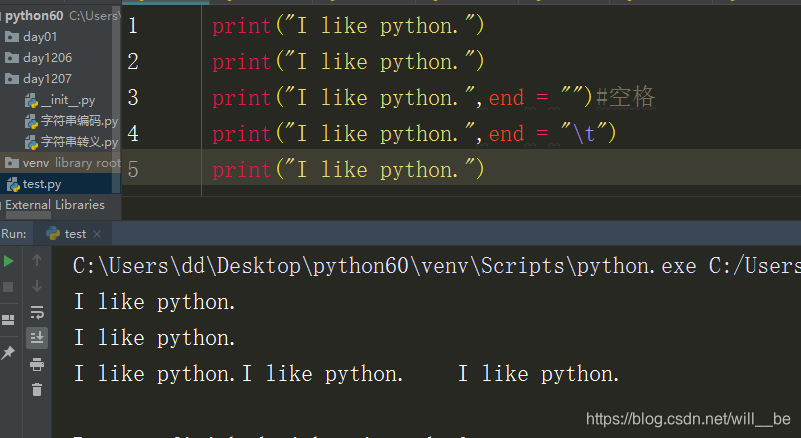Click line number 4 in gutter
Image resolution: width=801 pixels, height=438 pixels.
[133, 134]
